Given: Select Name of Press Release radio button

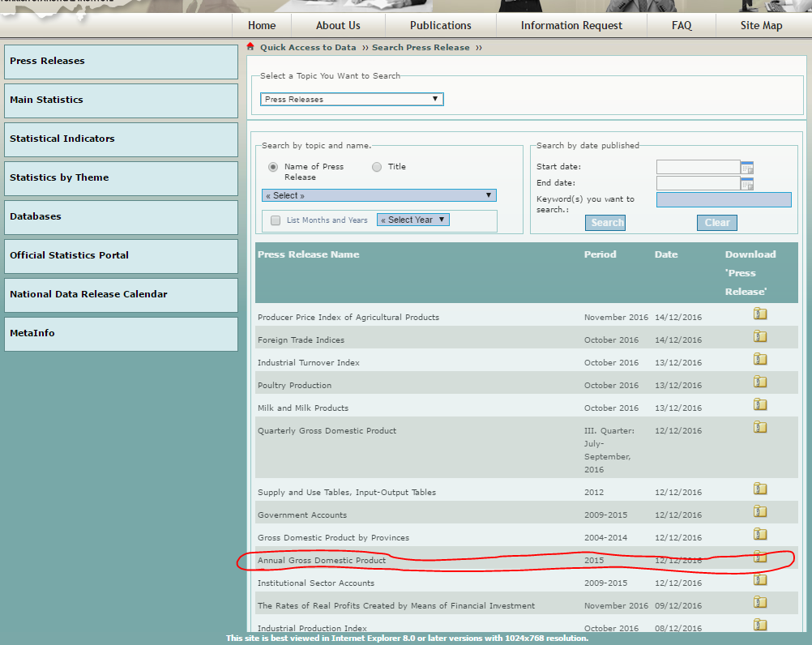Looking at the screenshot, I should coord(273,167).
